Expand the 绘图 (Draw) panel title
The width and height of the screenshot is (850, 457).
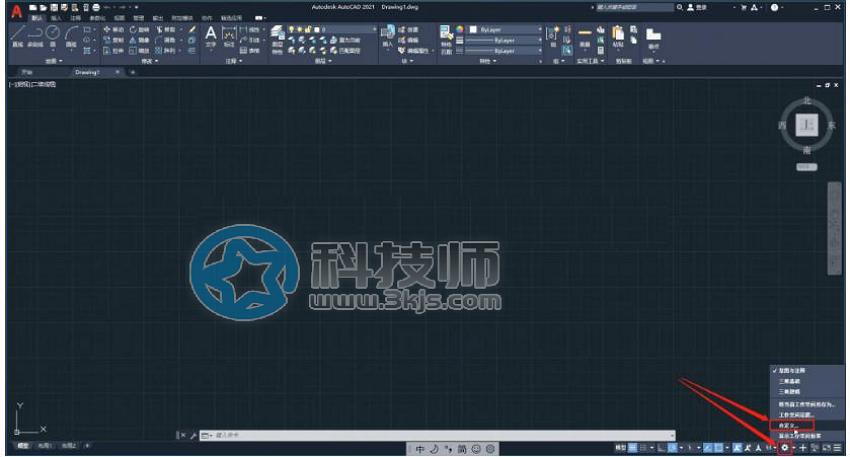(x=53, y=61)
